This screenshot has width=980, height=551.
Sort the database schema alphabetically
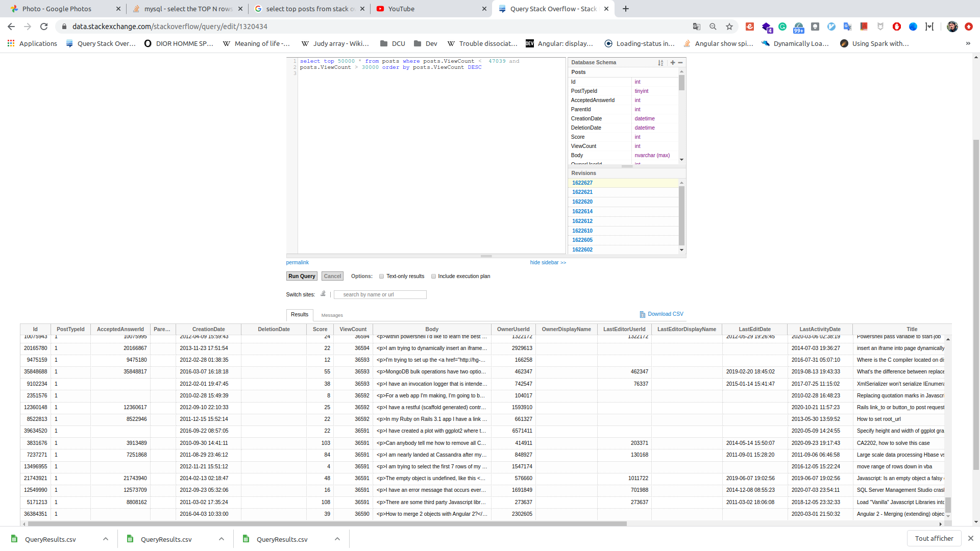pos(660,63)
